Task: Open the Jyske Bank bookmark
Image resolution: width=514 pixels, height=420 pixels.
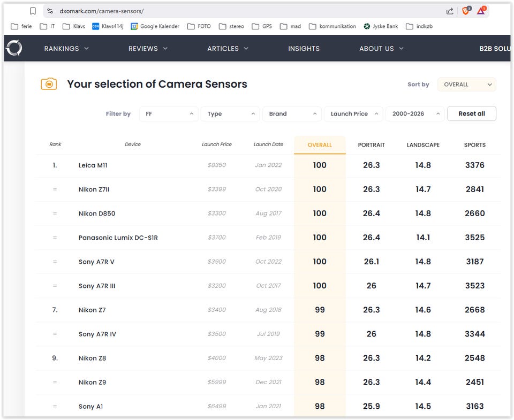Action: pos(380,26)
